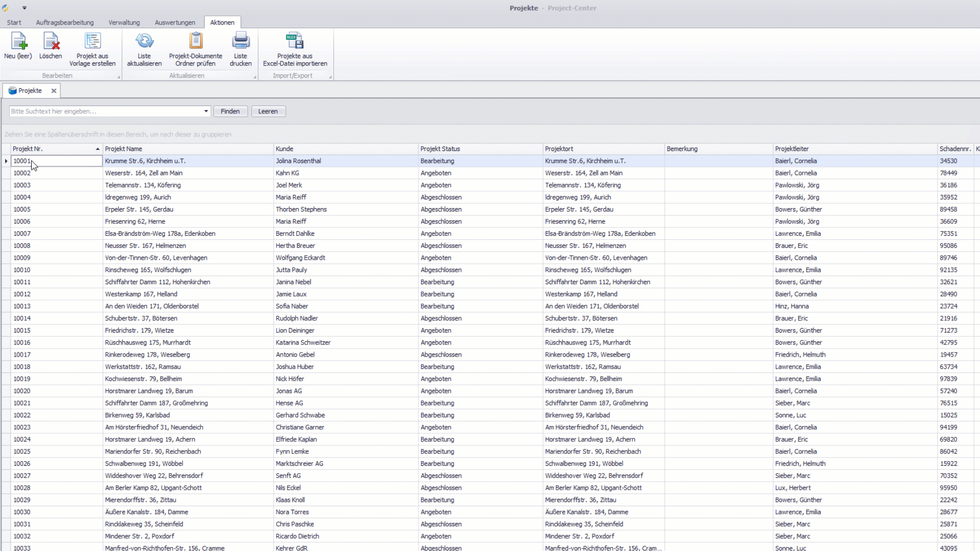Expand the Aktualisieren group launcher
Screen dimensions: 980x551
(x=255, y=77)
